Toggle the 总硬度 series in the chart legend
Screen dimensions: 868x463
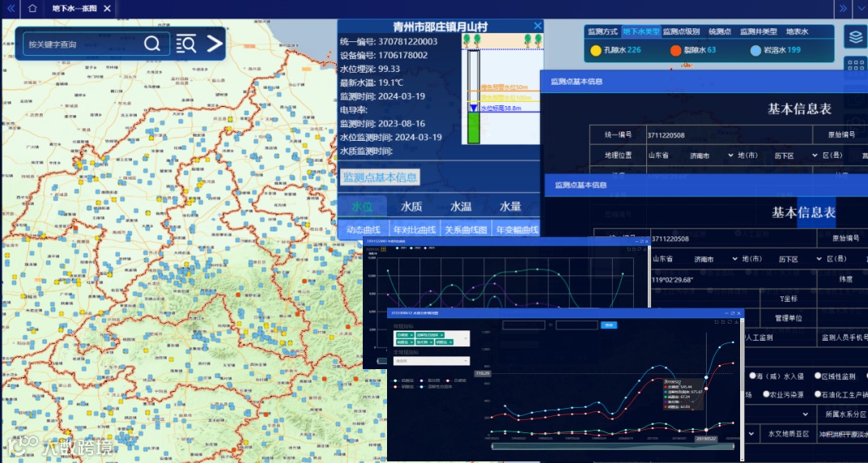(456, 380)
